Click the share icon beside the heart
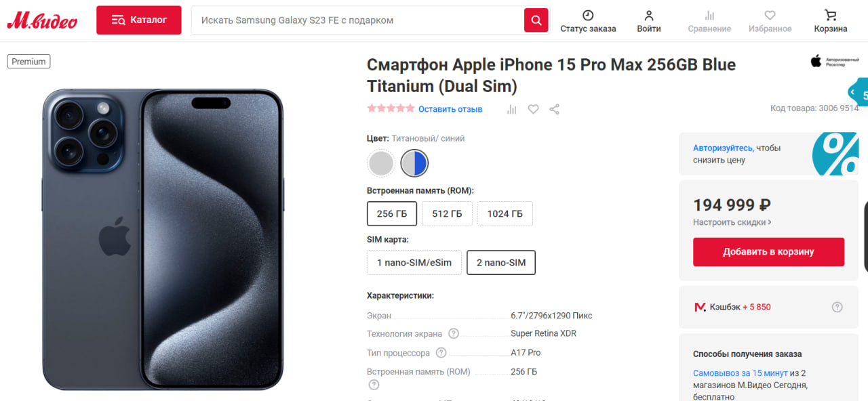The height and width of the screenshot is (401, 868). 554,109
